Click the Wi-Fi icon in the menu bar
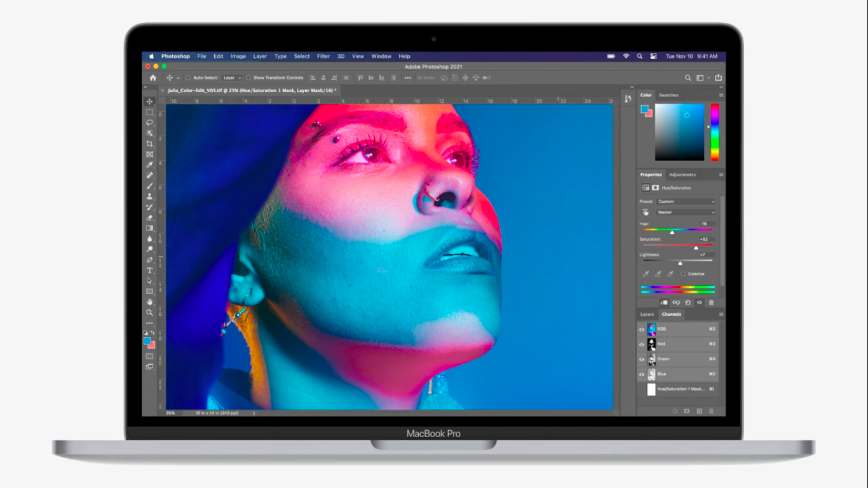 pyautogui.click(x=626, y=56)
